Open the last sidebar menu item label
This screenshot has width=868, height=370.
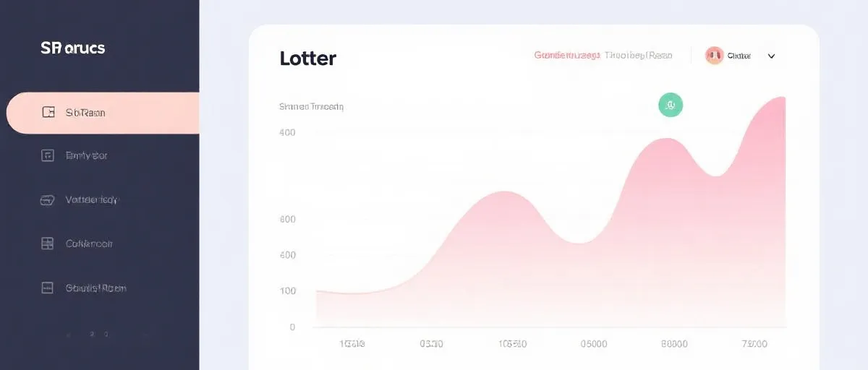(x=95, y=288)
